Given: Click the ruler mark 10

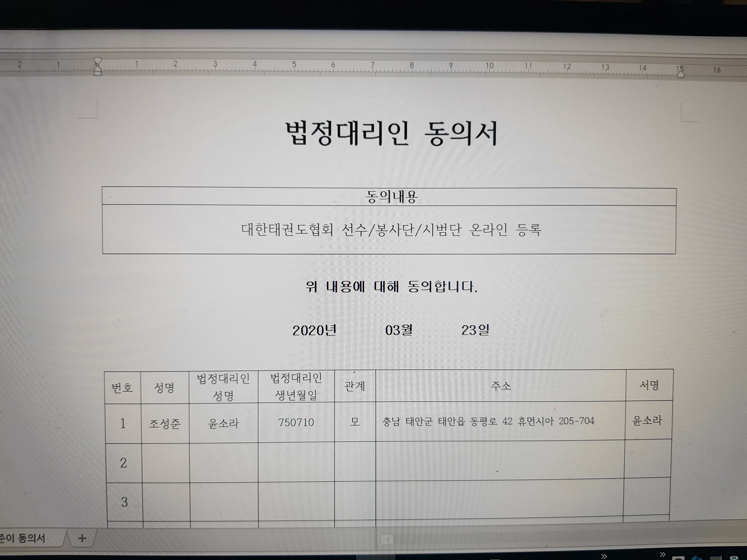Looking at the screenshot, I should 489,66.
